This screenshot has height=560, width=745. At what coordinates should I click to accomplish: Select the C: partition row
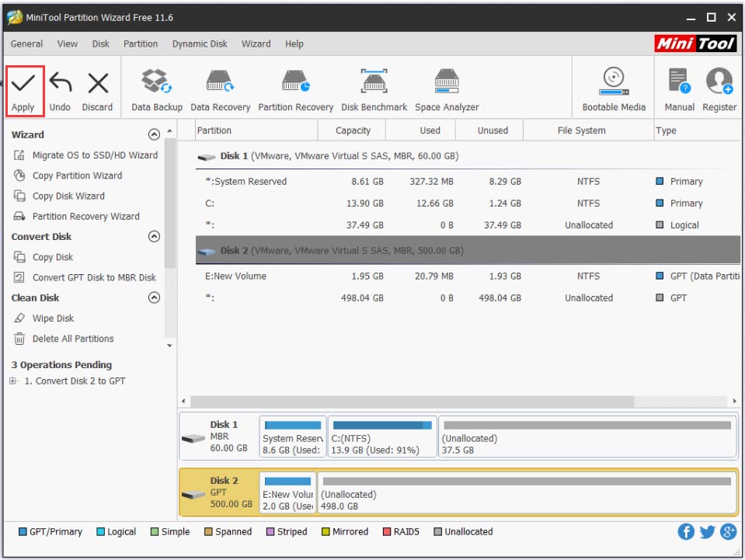468,203
